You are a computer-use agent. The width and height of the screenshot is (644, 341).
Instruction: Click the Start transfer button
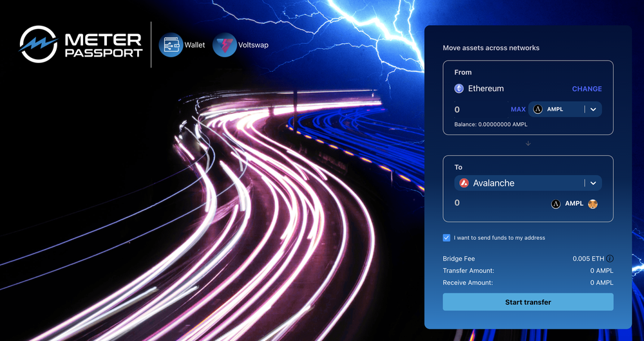(x=528, y=302)
